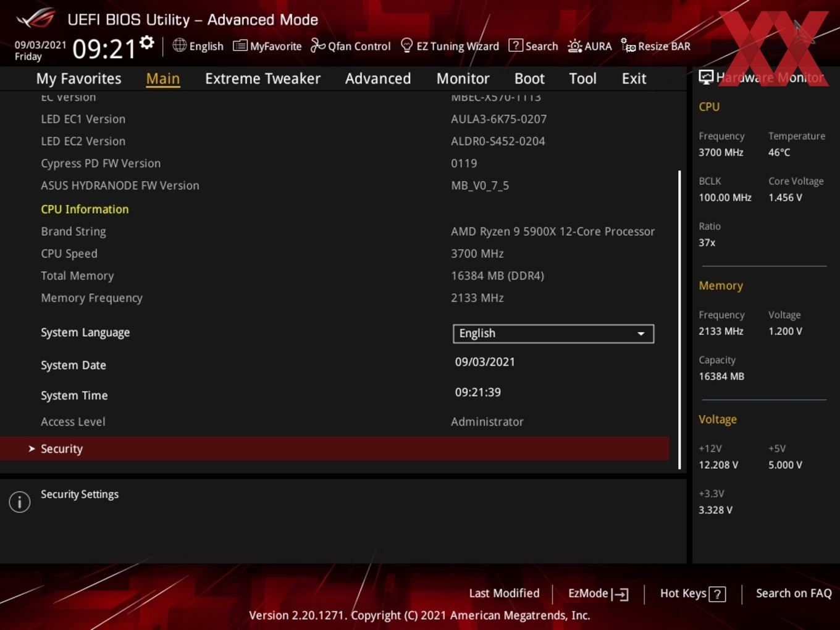Click the Search label in toolbar
This screenshot has width=840, height=630.
pos(542,46)
